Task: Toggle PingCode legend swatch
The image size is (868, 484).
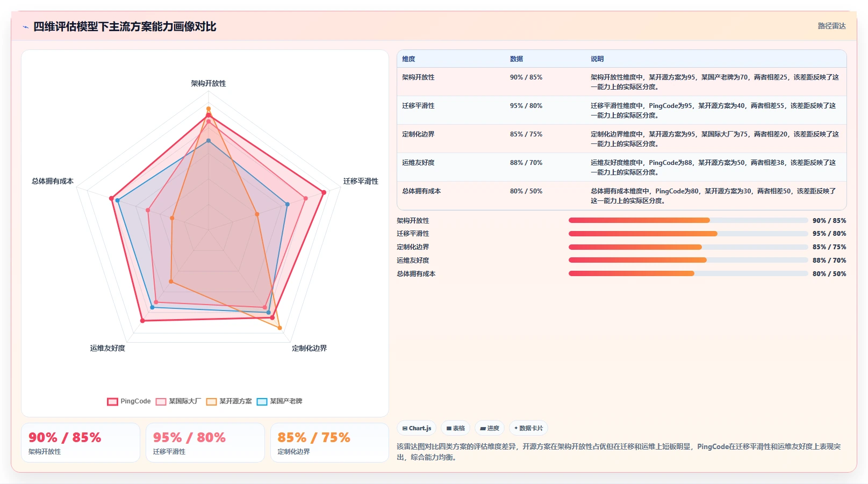Action: click(112, 401)
